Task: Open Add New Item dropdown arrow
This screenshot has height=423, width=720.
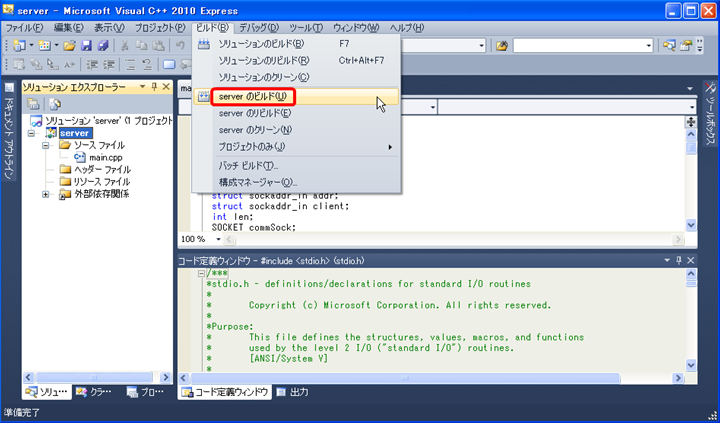Action: 56,45
